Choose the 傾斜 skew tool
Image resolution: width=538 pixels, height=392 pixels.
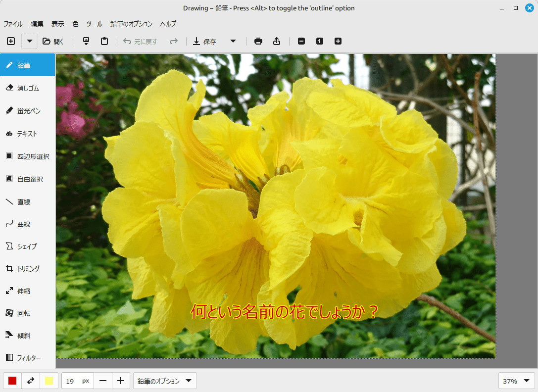point(27,336)
